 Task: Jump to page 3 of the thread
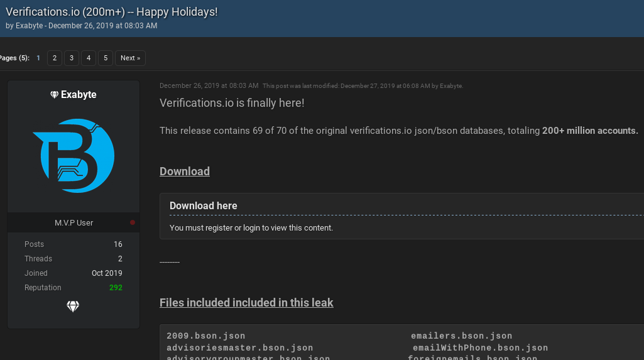[x=72, y=58]
